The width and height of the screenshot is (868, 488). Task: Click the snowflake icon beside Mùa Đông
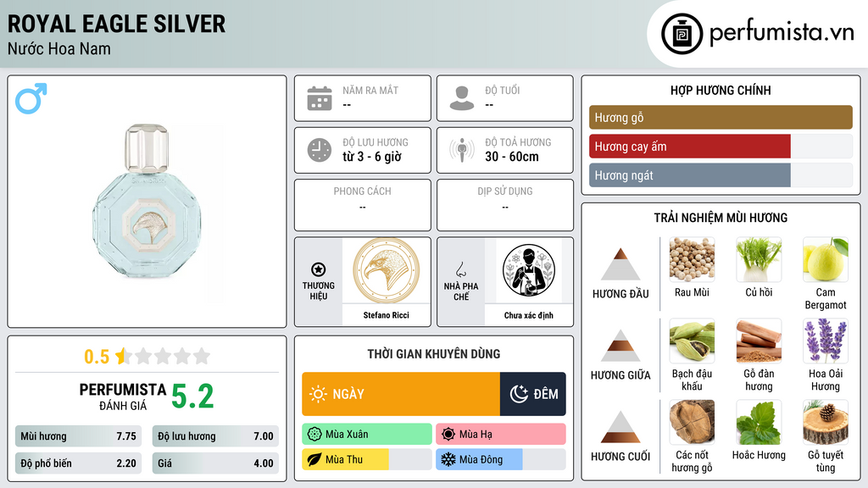(448, 459)
